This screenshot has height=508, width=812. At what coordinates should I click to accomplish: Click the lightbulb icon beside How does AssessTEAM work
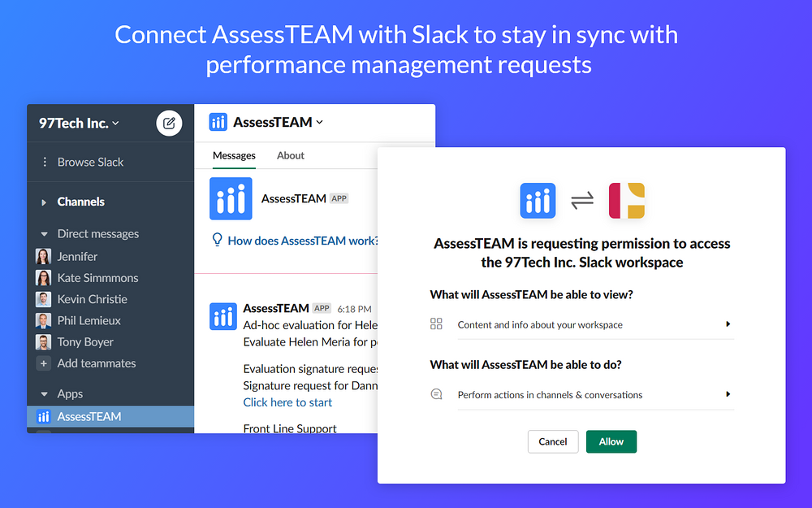coord(217,240)
